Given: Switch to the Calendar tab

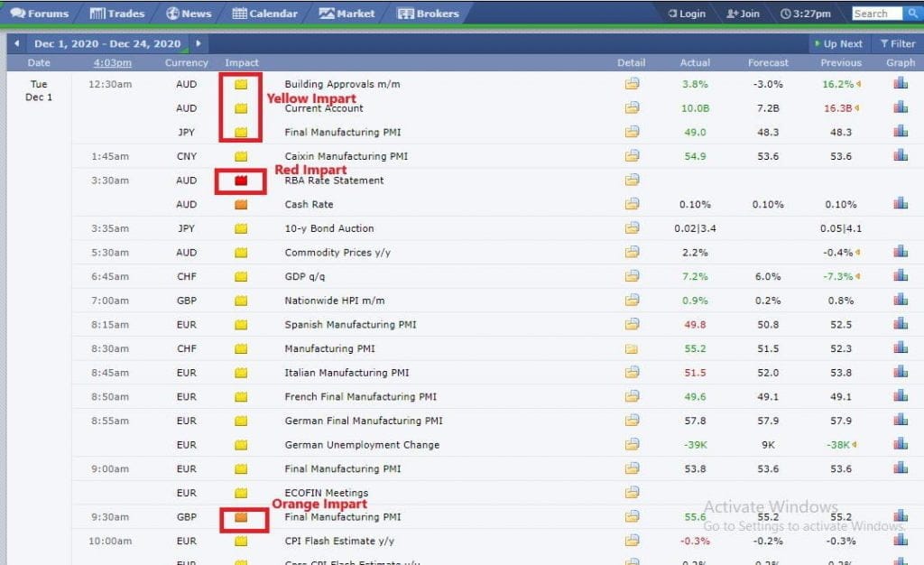Looking at the screenshot, I should point(263,14).
